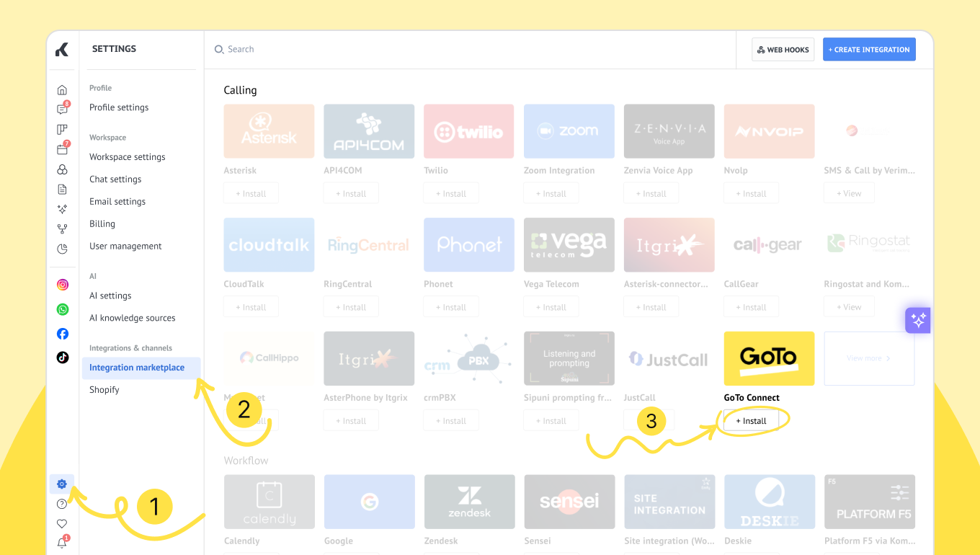Image resolution: width=980 pixels, height=555 pixels.
Task: Click the AsterPhone by Itgrix label
Action: (365, 398)
